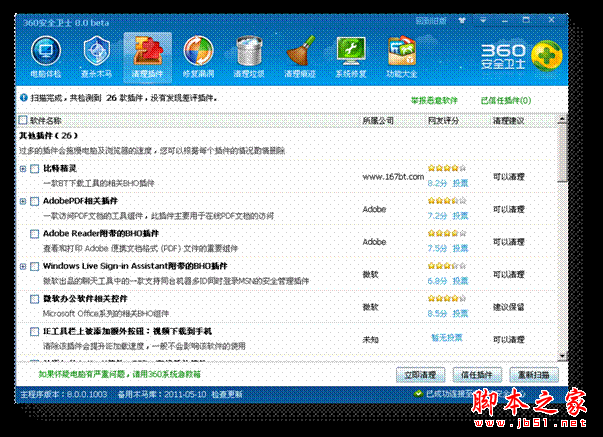Select the 清理插件 plugin cleanup module
The image size is (603, 437).
(x=147, y=57)
